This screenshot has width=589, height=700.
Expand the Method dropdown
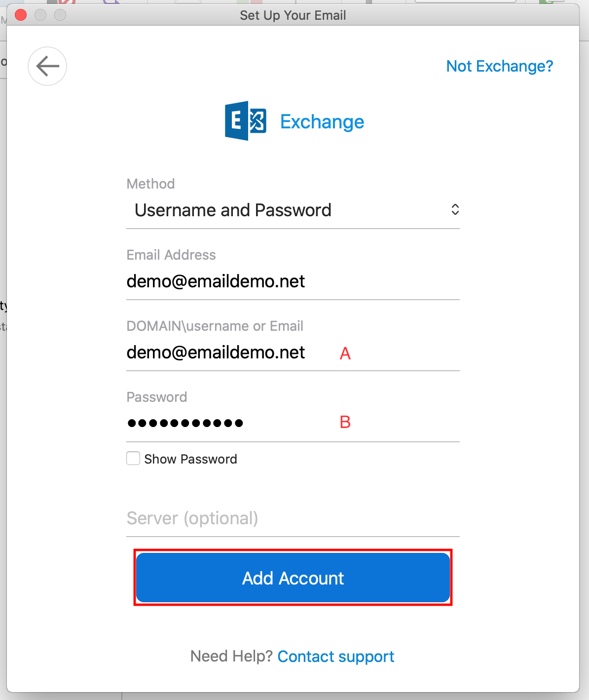(293, 210)
